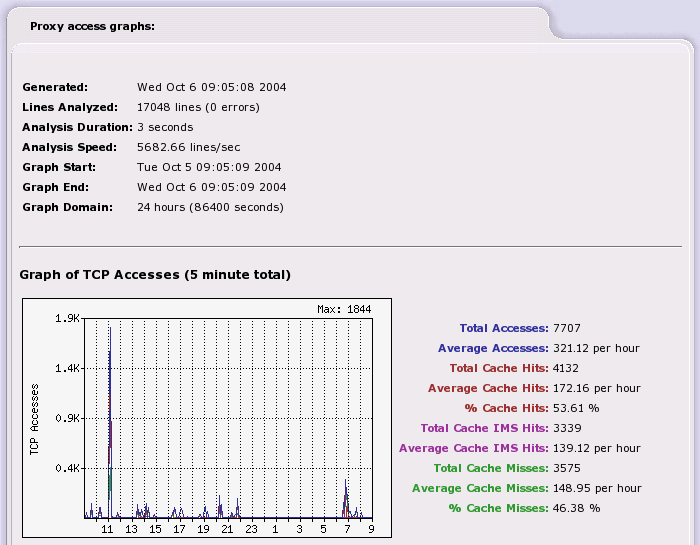Click the 'Generated:' label
This screenshot has width=700, height=545.
point(55,87)
